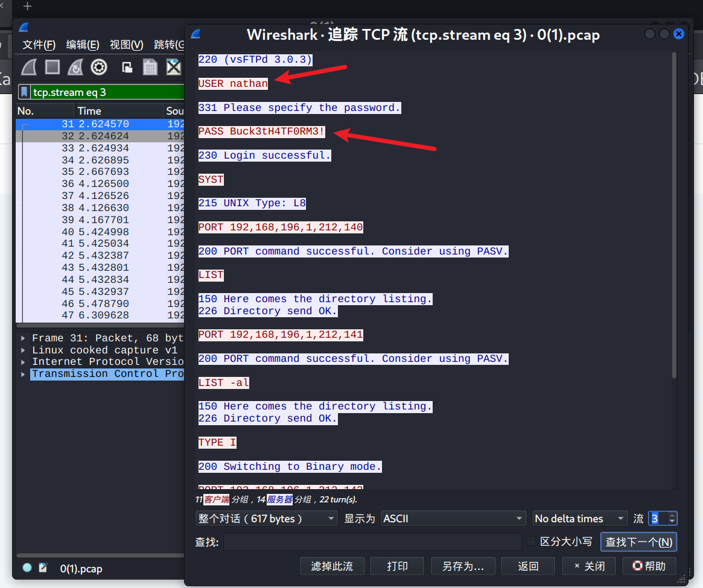
Task: Increase stream number with up stepper arrow
Action: pyautogui.click(x=672, y=515)
